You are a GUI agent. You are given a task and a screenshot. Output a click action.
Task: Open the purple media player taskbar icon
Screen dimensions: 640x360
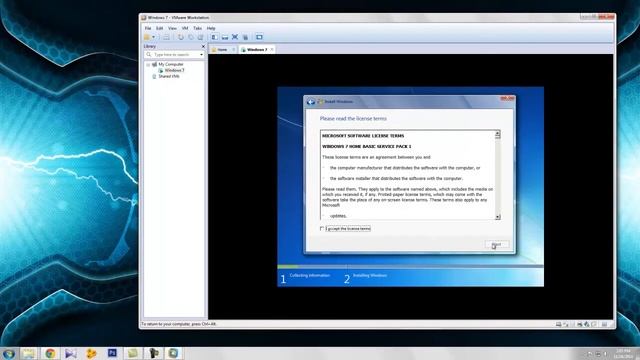tap(71, 353)
